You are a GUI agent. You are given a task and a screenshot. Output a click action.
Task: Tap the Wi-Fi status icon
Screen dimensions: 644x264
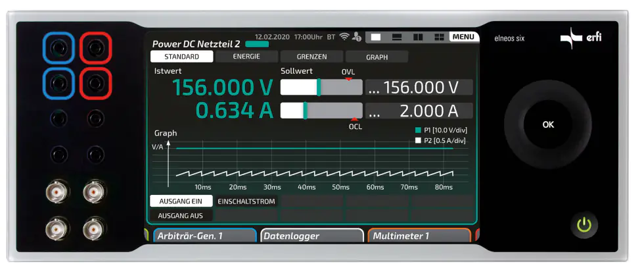[344, 37]
